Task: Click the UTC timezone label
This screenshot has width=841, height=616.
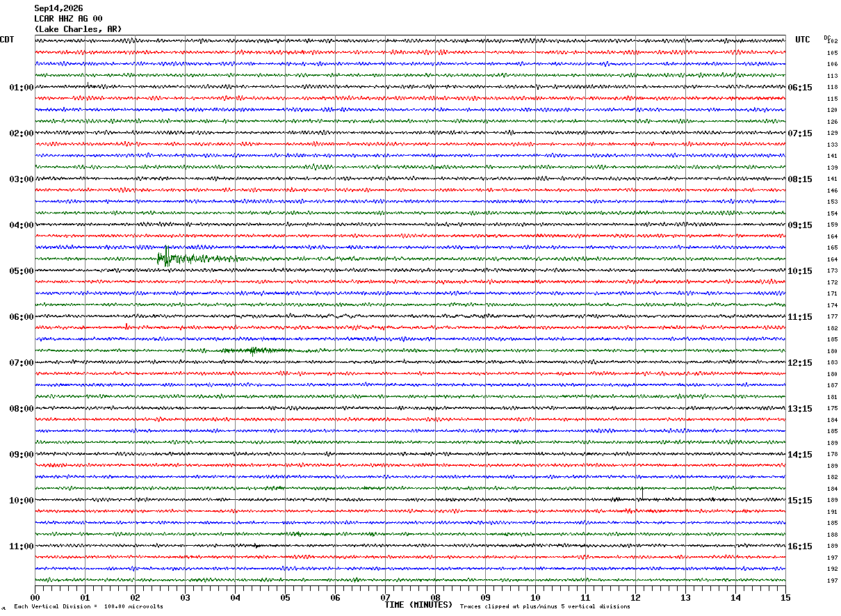Action: [803, 40]
